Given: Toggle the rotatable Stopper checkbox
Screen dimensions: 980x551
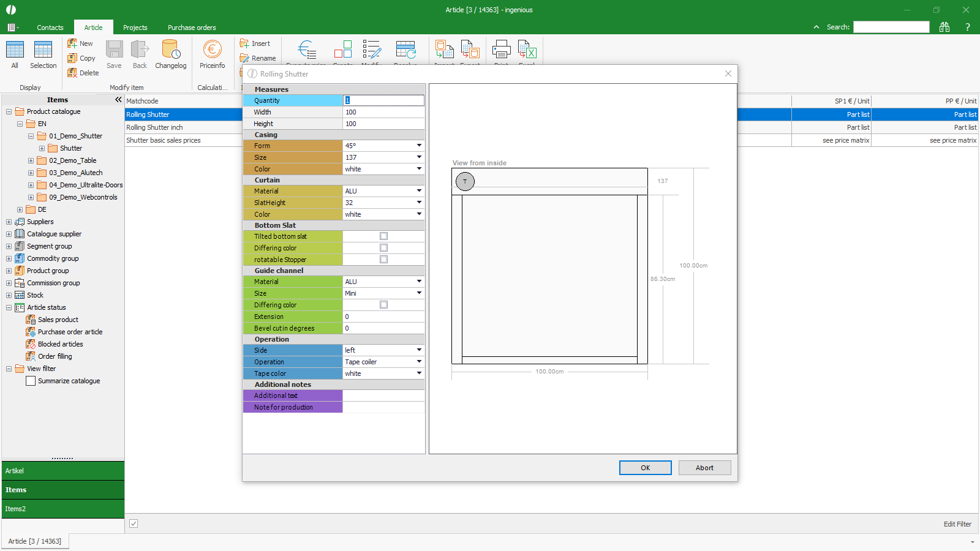Looking at the screenshot, I should [x=383, y=260].
